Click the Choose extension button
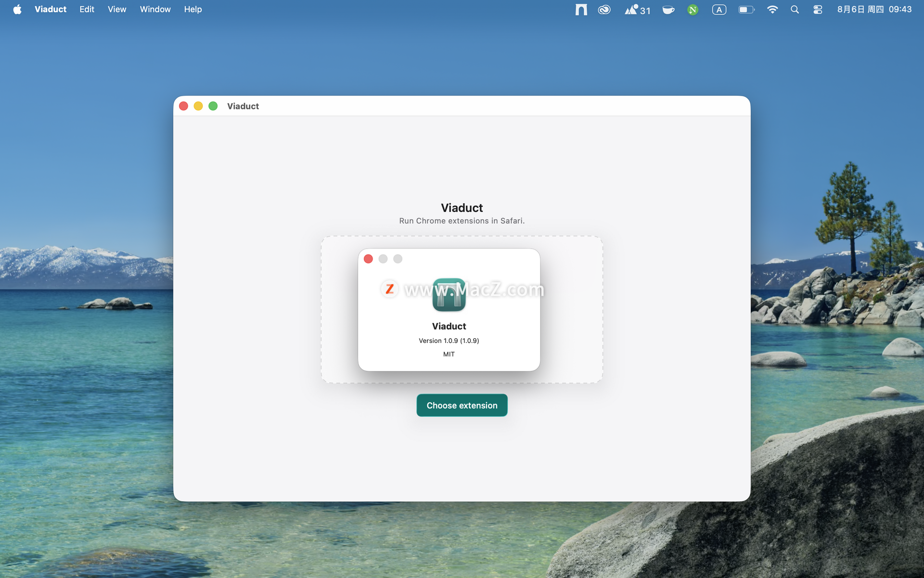 (x=462, y=405)
